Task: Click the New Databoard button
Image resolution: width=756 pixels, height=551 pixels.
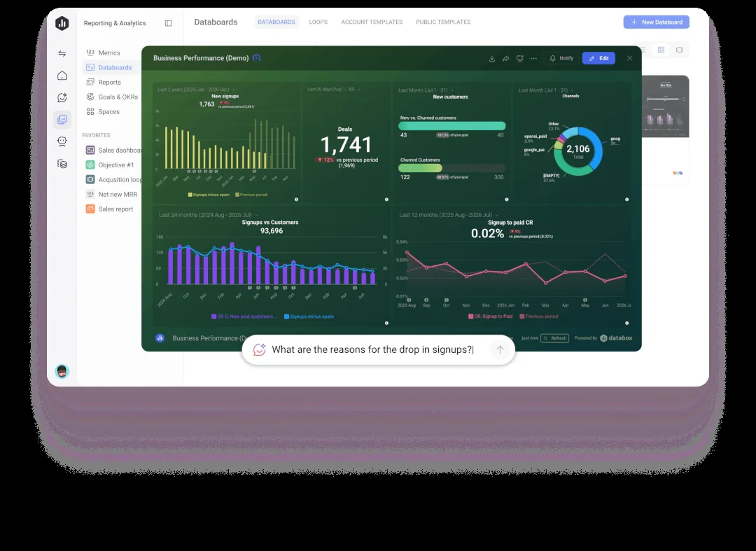Action: pos(656,22)
